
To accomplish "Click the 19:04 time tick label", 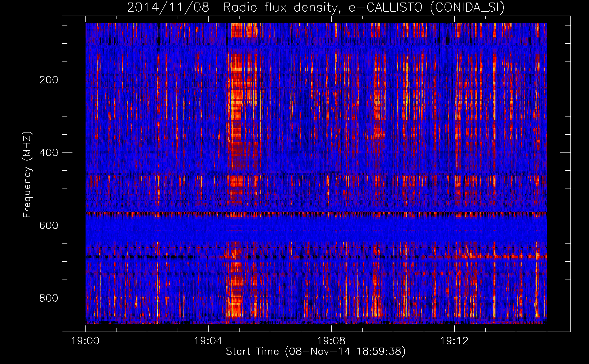I will point(208,341).
